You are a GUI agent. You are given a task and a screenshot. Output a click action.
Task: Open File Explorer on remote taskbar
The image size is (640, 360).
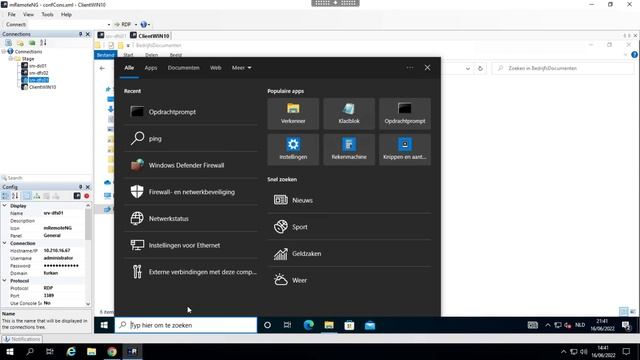point(329,325)
